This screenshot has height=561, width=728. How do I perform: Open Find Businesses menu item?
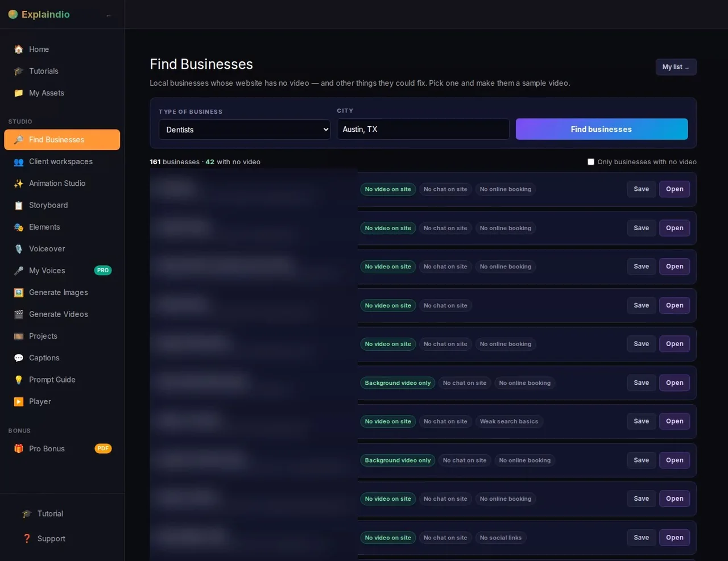pyautogui.click(x=62, y=140)
